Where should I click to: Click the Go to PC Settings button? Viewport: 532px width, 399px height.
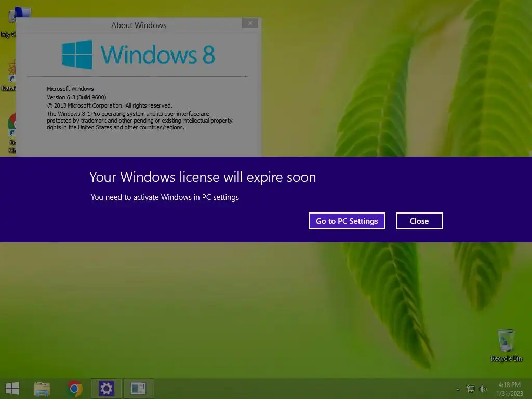[347, 221]
